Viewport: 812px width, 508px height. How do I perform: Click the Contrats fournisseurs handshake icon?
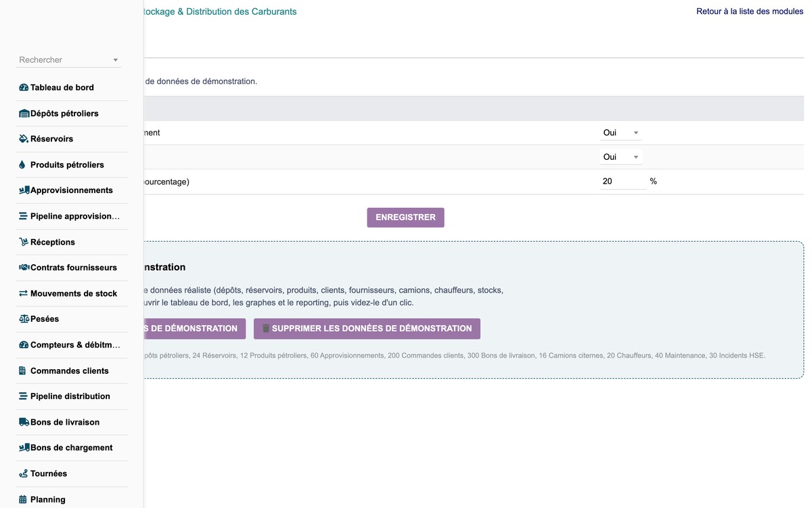click(x=24, y=268)
